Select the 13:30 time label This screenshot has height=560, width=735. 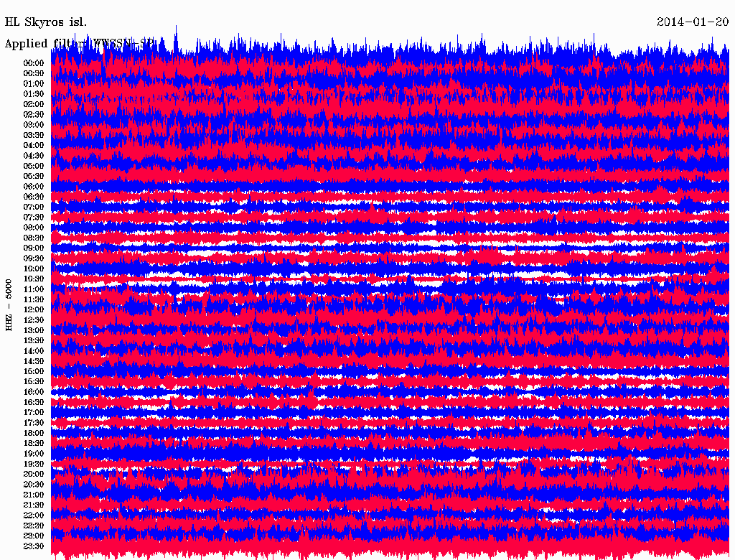[34, 340]
